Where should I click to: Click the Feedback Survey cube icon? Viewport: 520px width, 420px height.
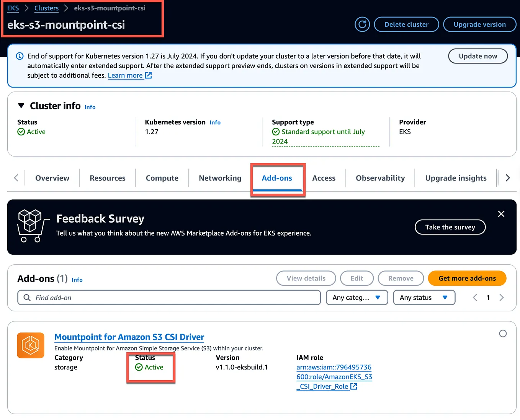tap(33, 226)
